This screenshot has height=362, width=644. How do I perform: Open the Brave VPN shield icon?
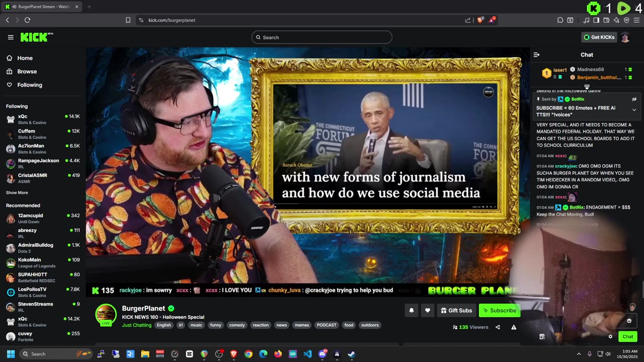point(626,20)
